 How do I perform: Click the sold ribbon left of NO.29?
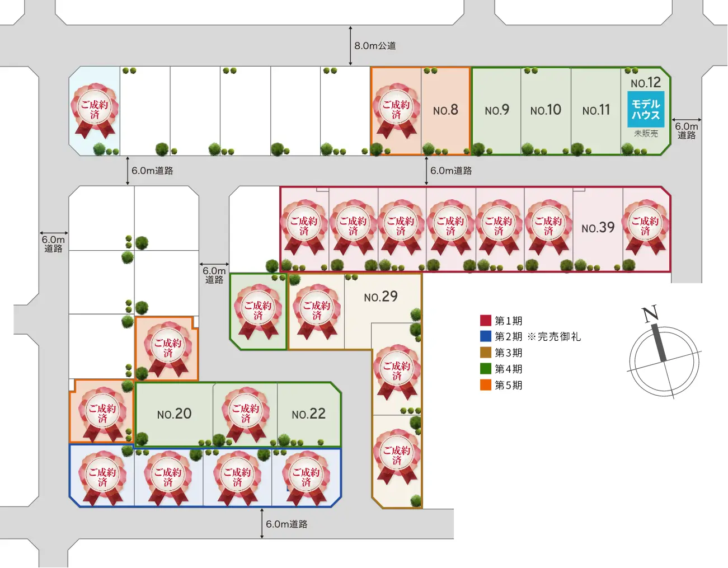pos(317,312)
